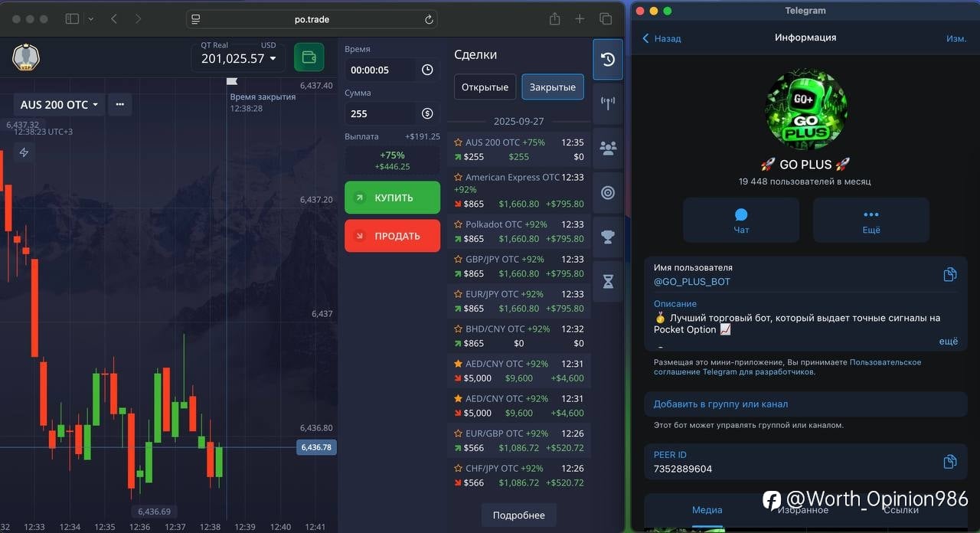
Task: Click the lightning bolt chart icon
Action: [x=24, y=152]
